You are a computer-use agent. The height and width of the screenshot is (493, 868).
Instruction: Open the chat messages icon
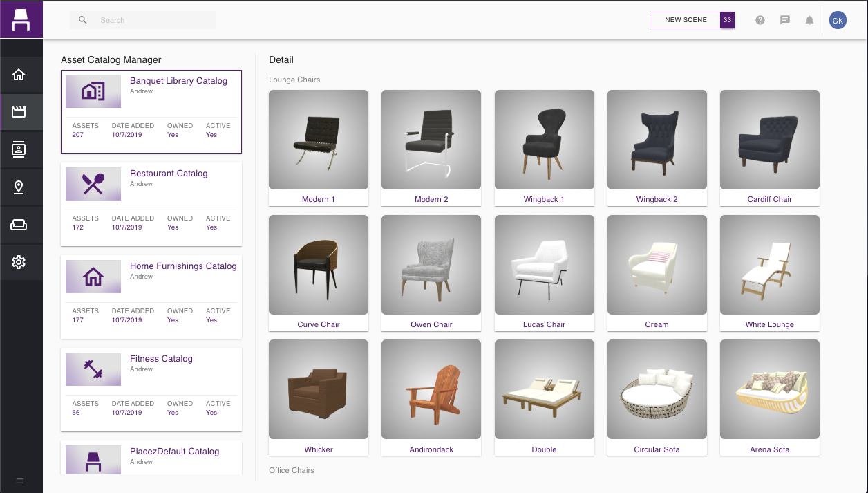point(785,20)
